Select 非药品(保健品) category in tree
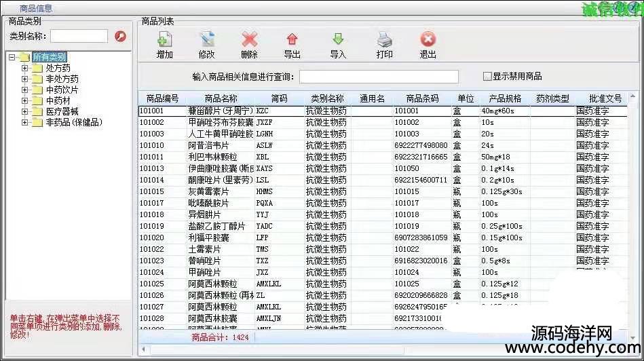 coord(73,123)
